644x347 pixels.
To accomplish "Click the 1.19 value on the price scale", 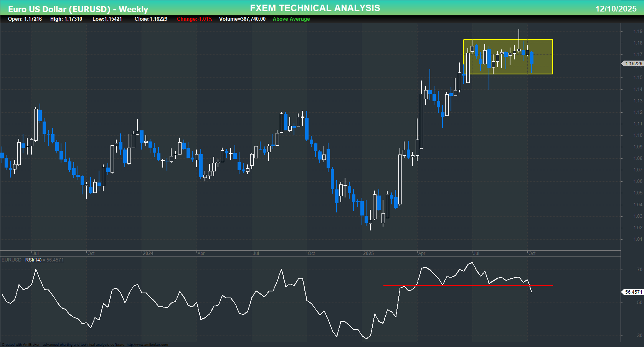I will coord(637,31).
